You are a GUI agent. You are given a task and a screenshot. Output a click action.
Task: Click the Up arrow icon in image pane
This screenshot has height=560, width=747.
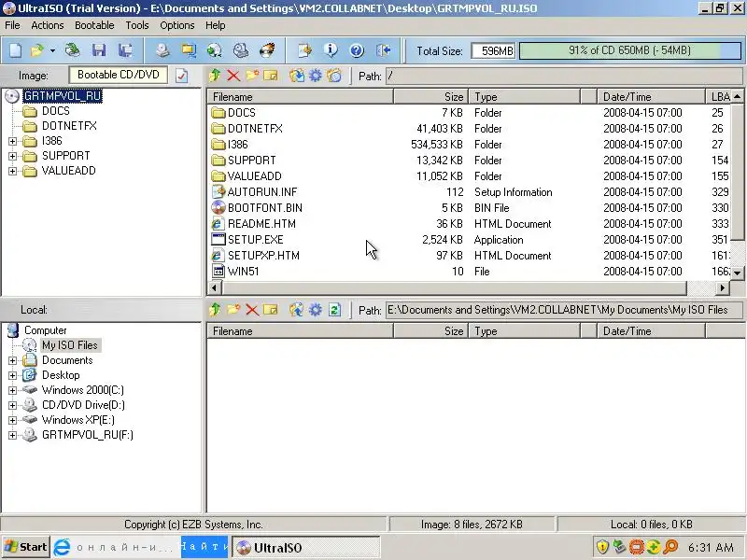(x=215, y=76)
